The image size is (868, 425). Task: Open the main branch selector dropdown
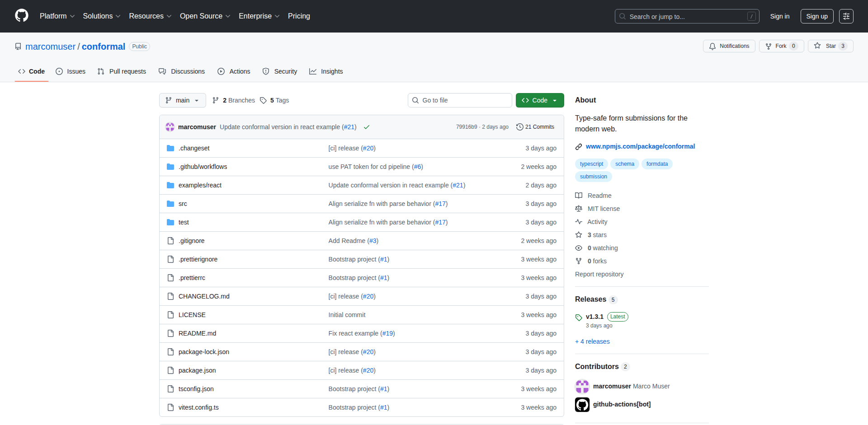pyautogui.click(x=183, y=100)
